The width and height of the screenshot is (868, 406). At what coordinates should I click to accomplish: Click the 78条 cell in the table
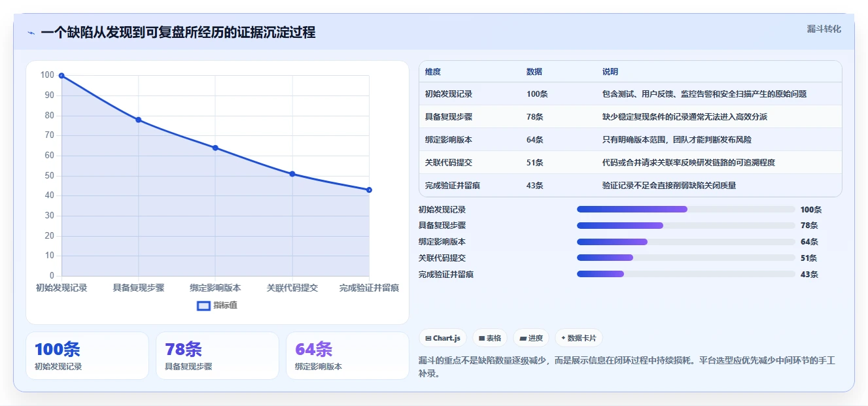coord(535,117)
